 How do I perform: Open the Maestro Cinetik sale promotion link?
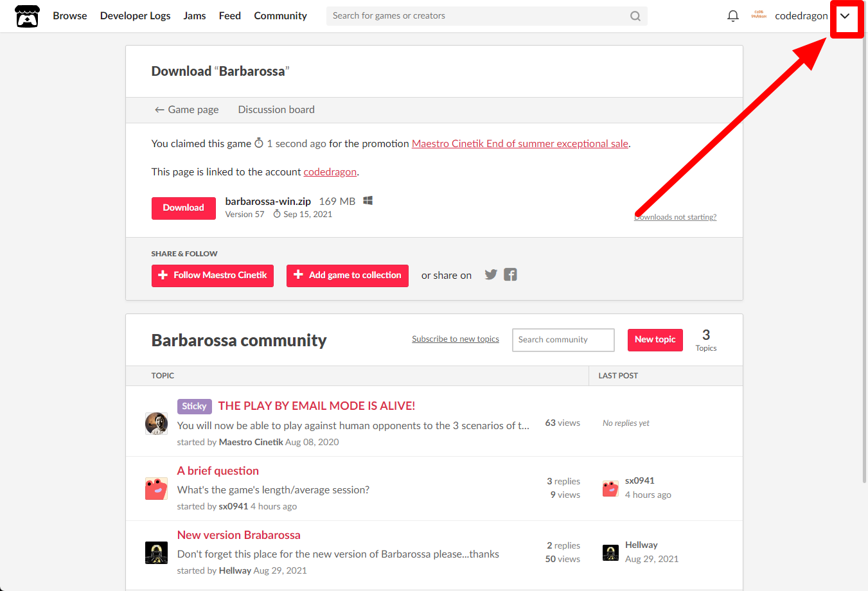(x=520, y=144)
